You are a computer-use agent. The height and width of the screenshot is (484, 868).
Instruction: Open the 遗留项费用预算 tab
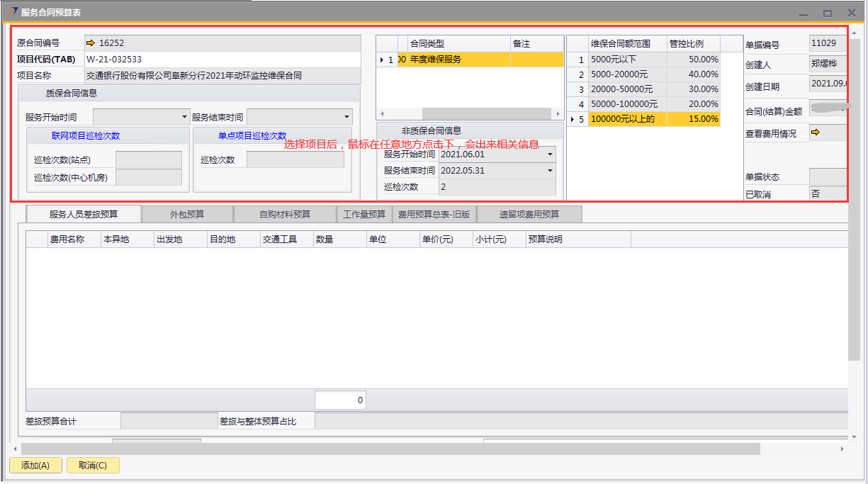(x=529, y=214)
